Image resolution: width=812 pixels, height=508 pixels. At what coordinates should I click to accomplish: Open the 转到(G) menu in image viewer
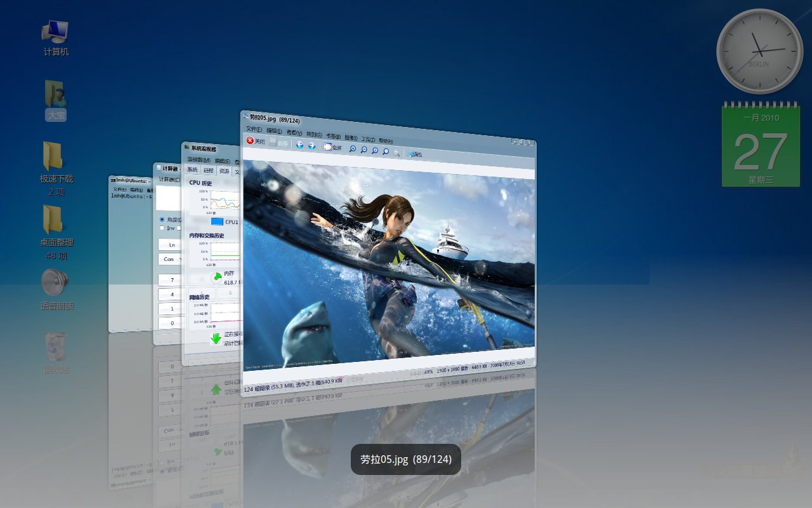pos(314,135)
